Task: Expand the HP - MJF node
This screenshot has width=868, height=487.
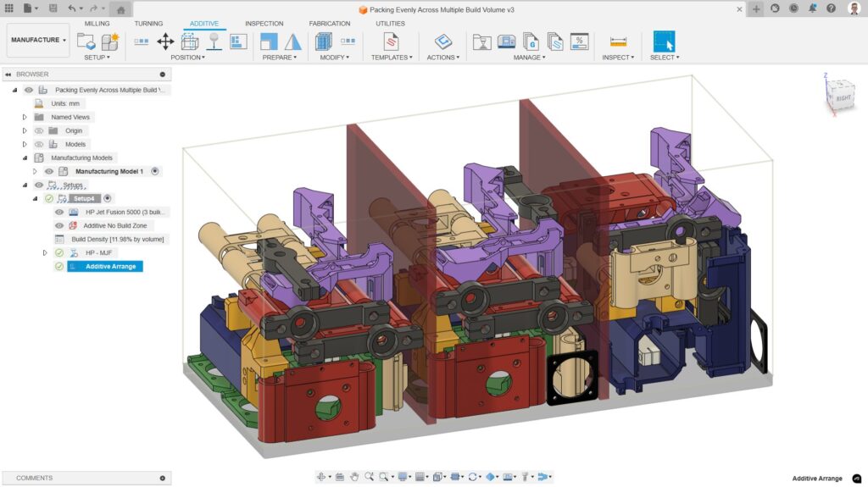Action: [45, 252]
